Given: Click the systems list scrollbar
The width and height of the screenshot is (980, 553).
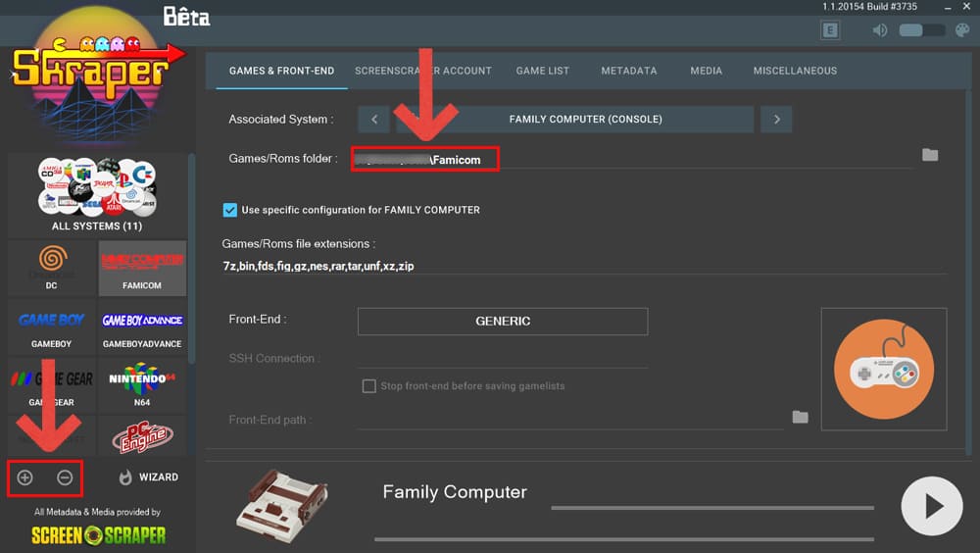Looking at the screenshot, I should [191, 258].
